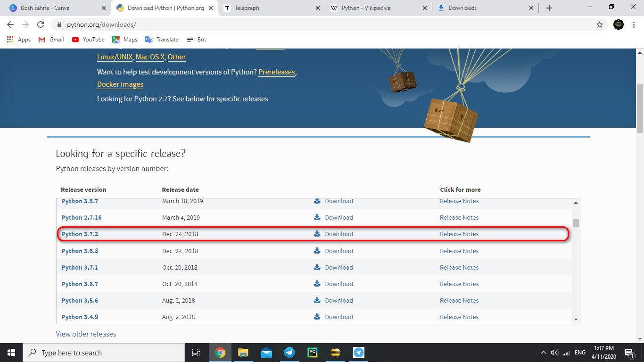Viewport: 644px width, 362px height.
Task: Open the Chrome taskbar icon
Action: coord(220,353)
